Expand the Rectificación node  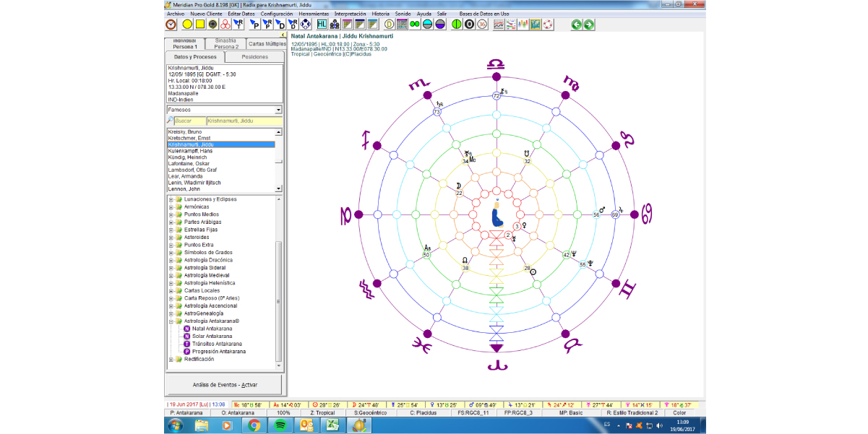[x=171, y=359]
